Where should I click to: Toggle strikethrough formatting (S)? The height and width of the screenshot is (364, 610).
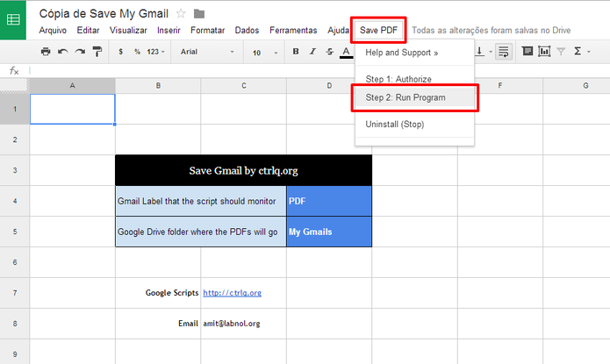329,52
